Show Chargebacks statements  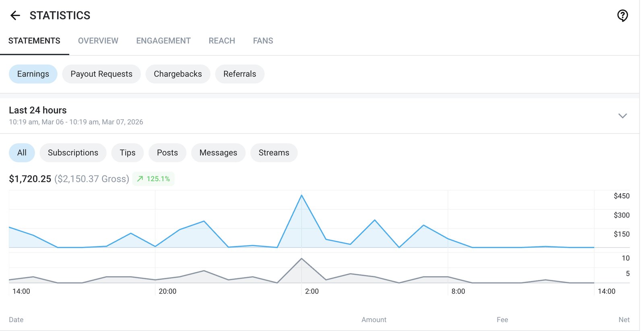(178, 74)
